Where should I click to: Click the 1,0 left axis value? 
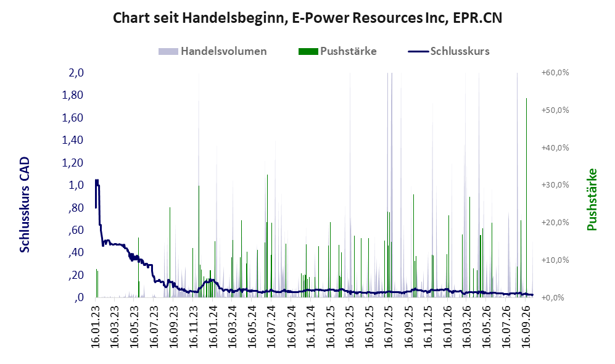tap(76, 185)
